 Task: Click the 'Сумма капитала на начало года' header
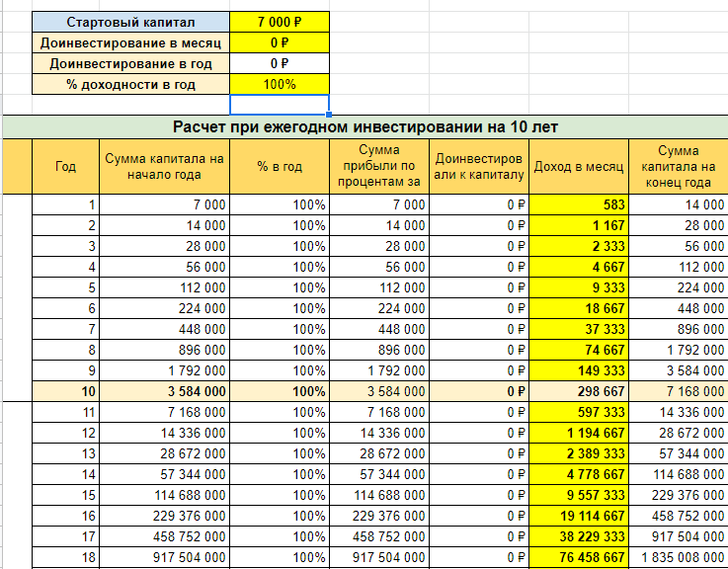pos(164,166)
